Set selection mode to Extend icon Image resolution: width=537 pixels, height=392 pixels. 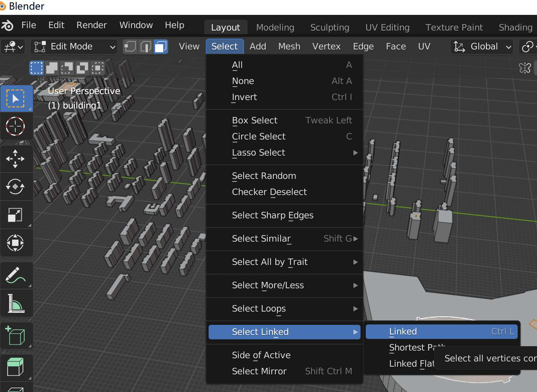coord(52,68)
